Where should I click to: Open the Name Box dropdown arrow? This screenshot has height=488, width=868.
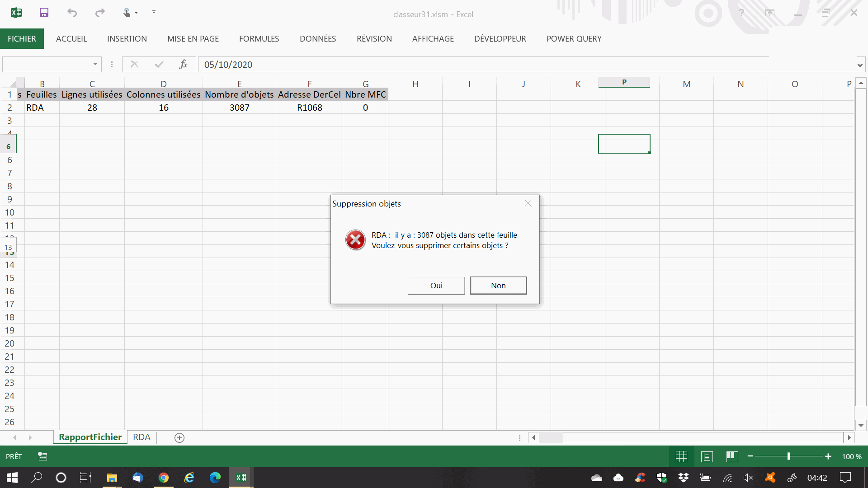95,65
